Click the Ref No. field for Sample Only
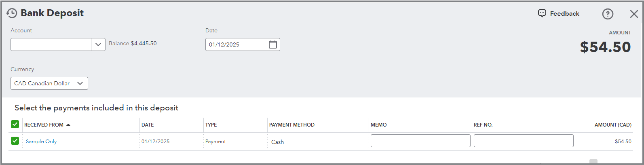Viewport: 644px width, 165px height. pyautogui.click(x=524, y=141)
